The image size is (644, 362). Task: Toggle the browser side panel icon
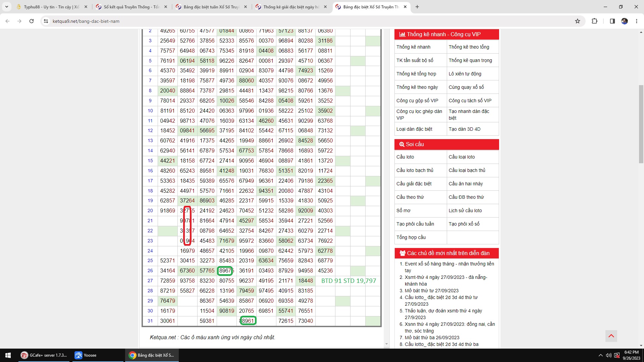pos(612,21)
